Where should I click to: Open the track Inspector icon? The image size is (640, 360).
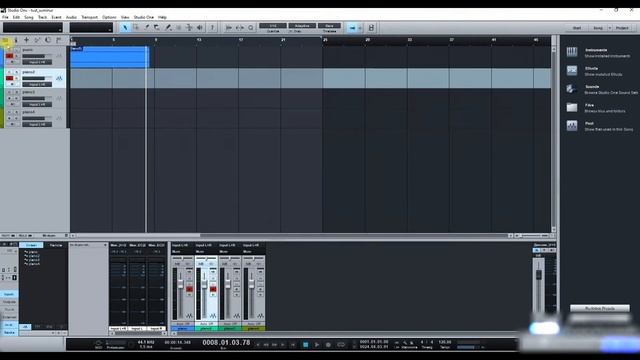[16, 40]
